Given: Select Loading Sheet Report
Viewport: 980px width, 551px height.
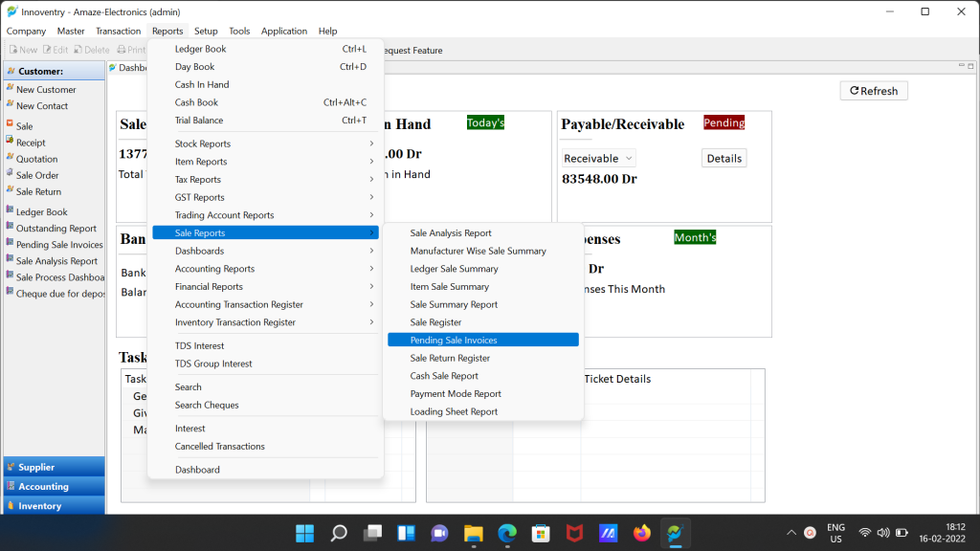Looking at the screenshot, I should point(483,411).
